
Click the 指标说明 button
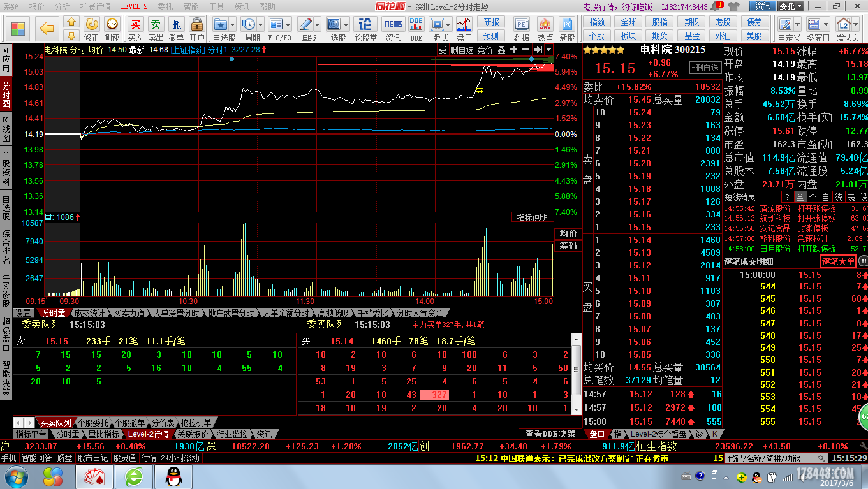coord(533,217)
